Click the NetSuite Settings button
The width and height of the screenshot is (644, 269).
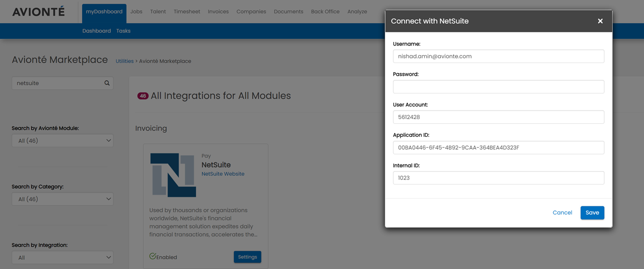click(x=248, y=257)
